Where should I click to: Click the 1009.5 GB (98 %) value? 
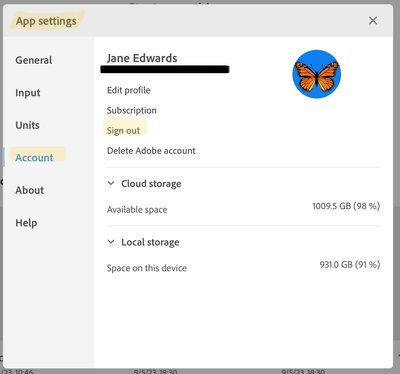[x=346, y=206]
